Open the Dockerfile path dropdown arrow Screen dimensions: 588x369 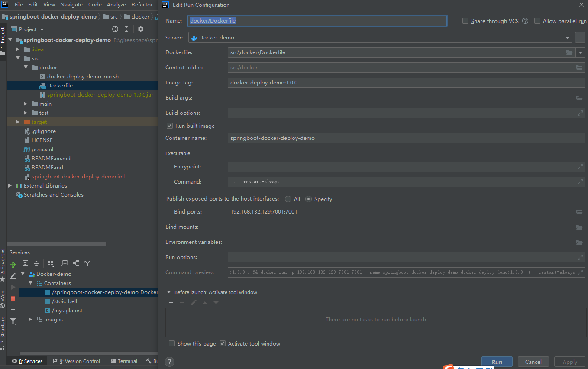(x=581, y=52)
